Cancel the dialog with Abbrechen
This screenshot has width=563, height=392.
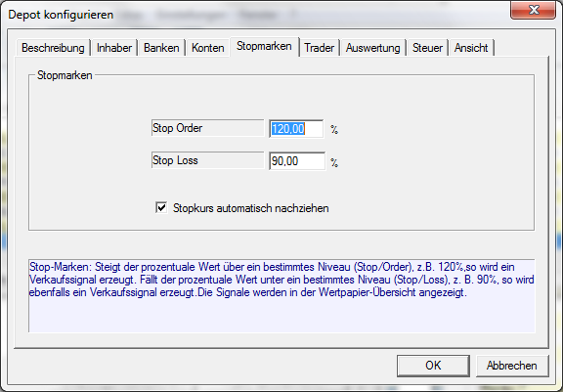click(x=512, y=366)
